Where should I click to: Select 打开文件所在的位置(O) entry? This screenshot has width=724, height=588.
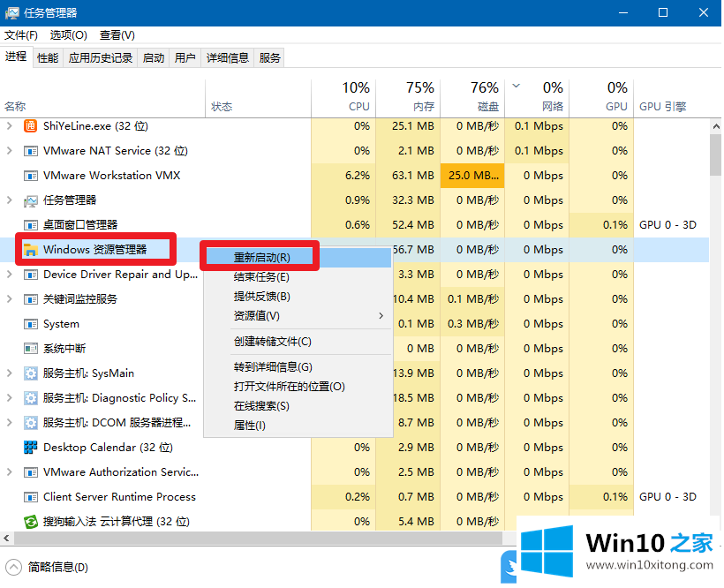click(x=298, y=387)
